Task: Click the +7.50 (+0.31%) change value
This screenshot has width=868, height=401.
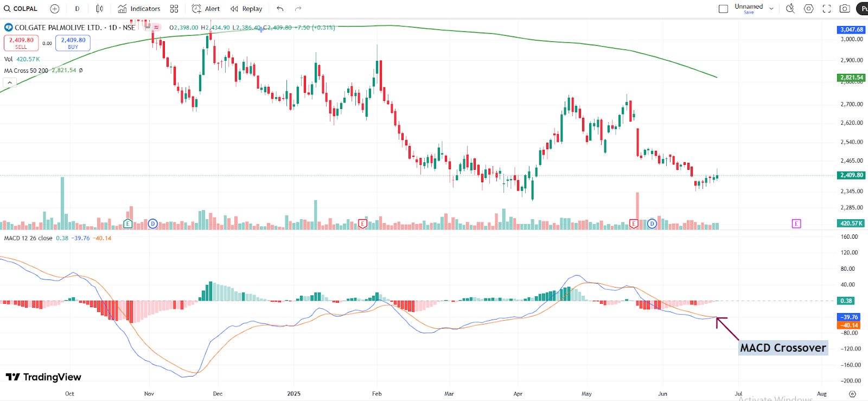Action: tap(315, 28)
